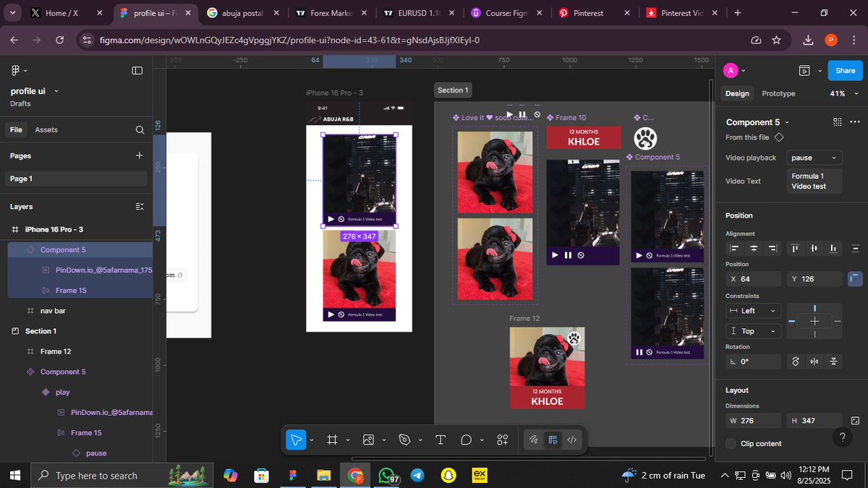Click distribute spacing icon
This screenshot has height=488, width=868.
coord(855,249)
